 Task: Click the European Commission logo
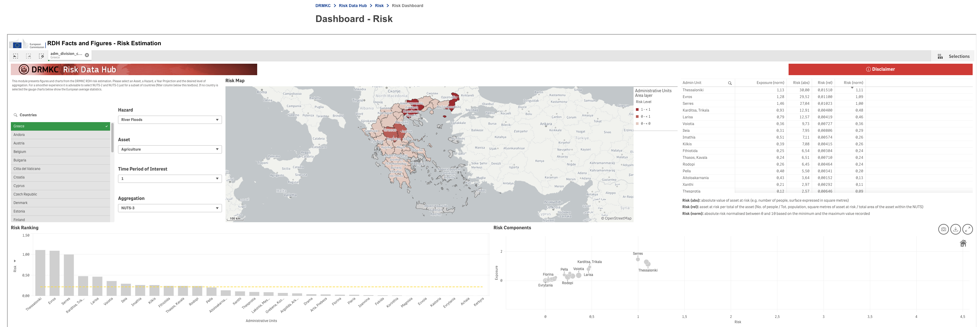pos(27,44)
